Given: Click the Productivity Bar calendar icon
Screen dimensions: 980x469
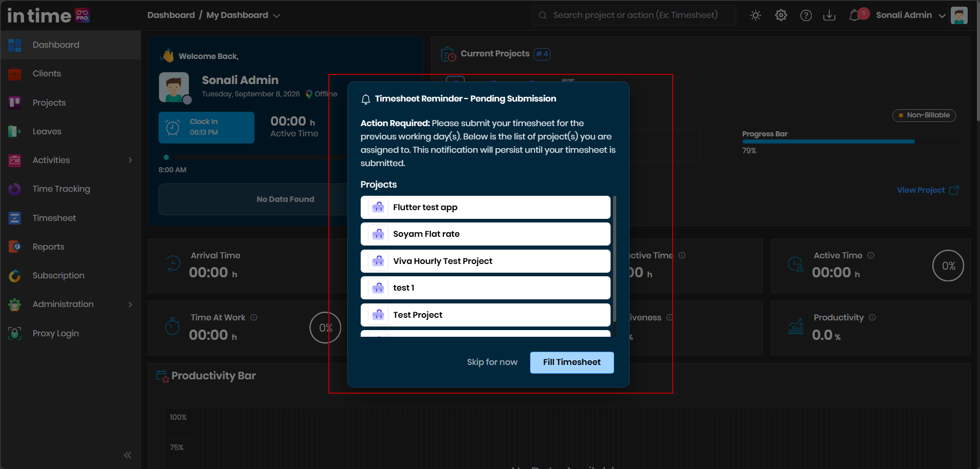Looking at the screenshot, I should 163,377.
